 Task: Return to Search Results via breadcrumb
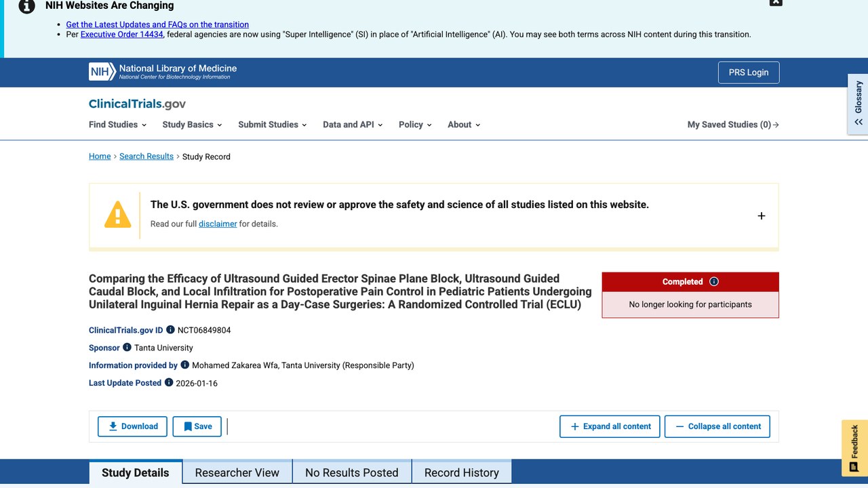point(146,157)
